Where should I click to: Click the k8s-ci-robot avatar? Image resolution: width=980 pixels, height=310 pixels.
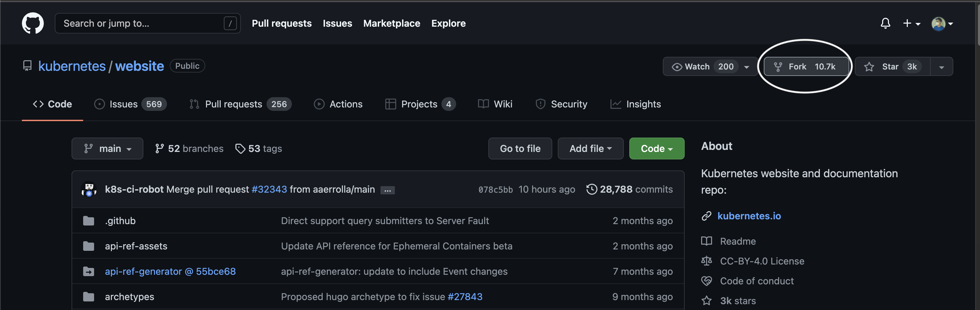tap(89, 190)
